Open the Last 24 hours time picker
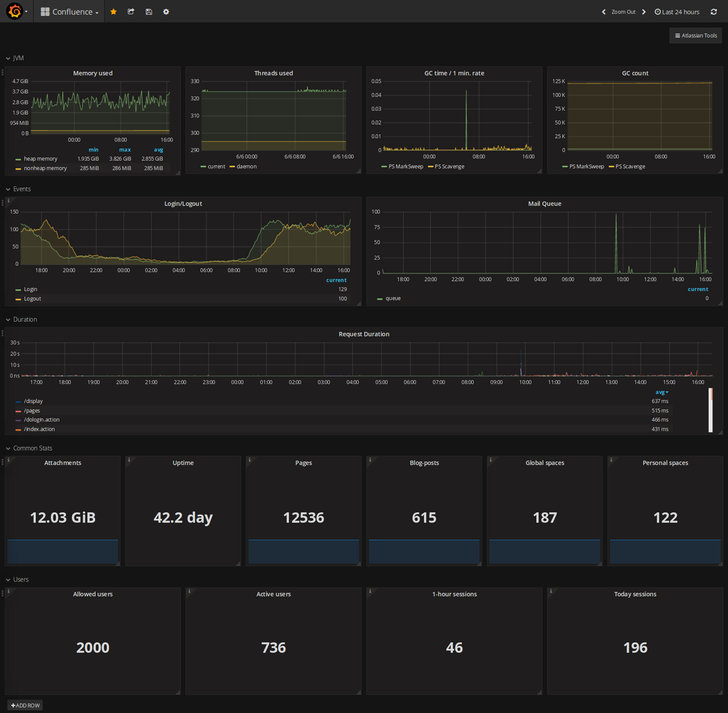728x713 pixels. pos(677,12)
